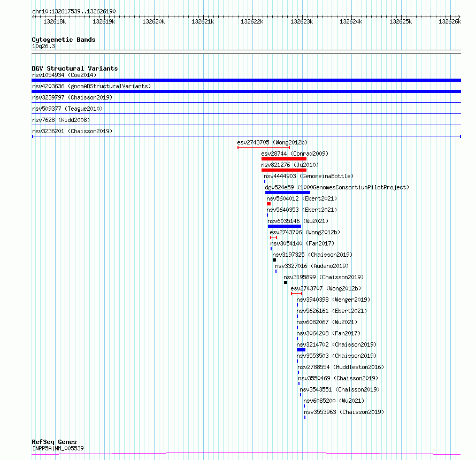Open nsv4444903 (GenomeinaBottle) label
476x460 pixels.
coord(309,176)
